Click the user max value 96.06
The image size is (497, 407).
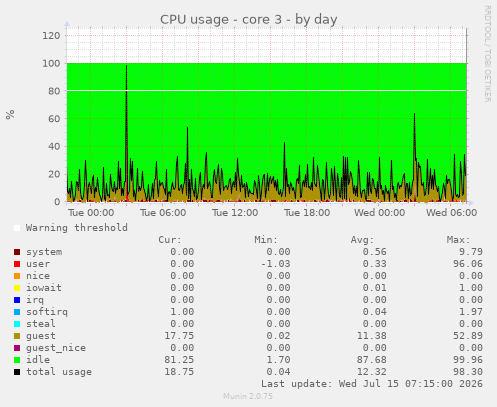468,264
